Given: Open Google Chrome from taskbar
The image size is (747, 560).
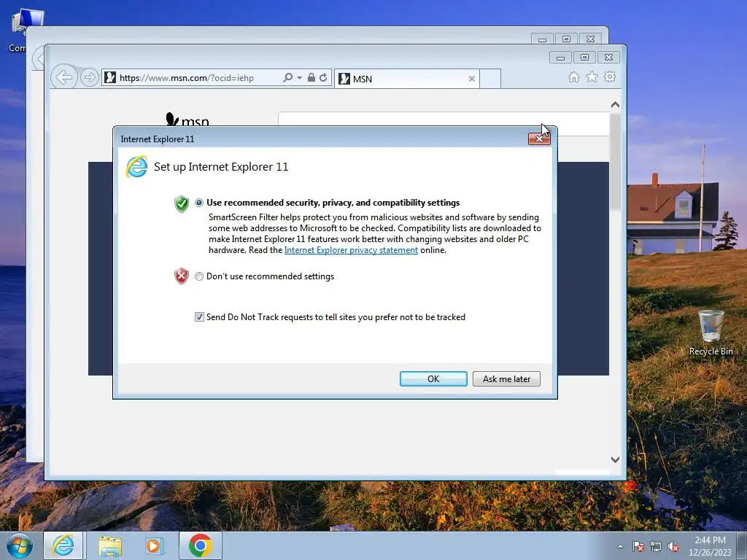Looking at the screenshot, I should pyautogui.click(x=200, y=545).
